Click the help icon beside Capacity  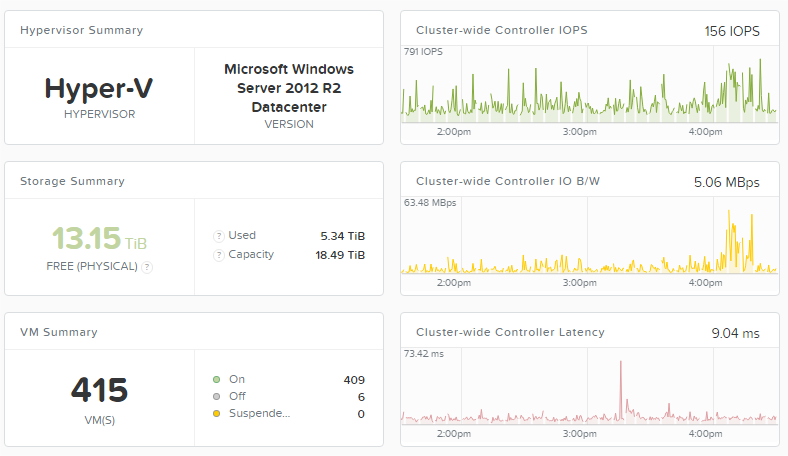[x=219, y=255]
